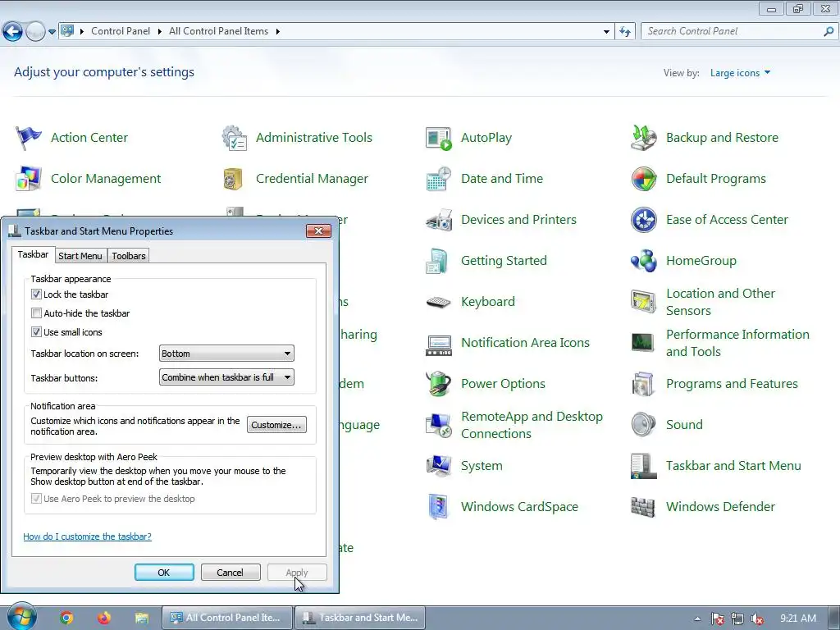Open the Programs and Features icon
This screenshot has width=840, height=630.
click(x=643, y=384)
